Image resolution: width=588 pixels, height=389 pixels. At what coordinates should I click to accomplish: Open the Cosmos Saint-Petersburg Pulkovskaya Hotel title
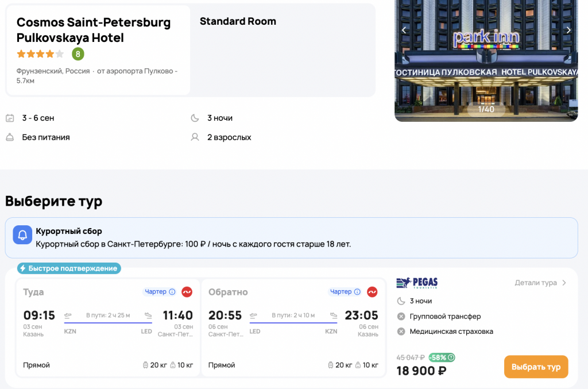pyautogui.click(x=93, y=30)
